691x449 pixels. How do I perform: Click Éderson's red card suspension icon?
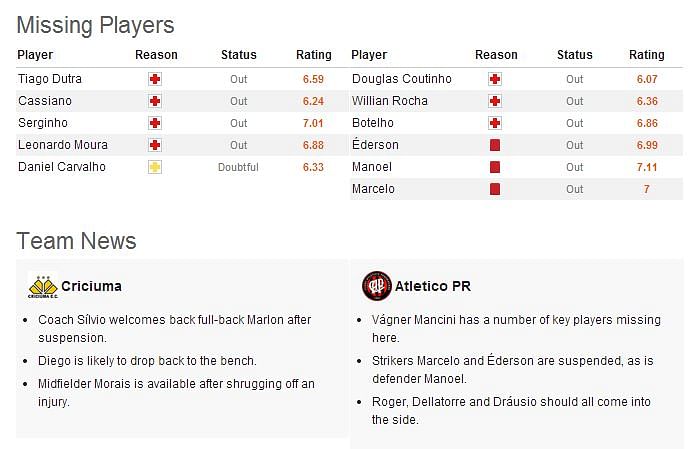tap(495, 145)
